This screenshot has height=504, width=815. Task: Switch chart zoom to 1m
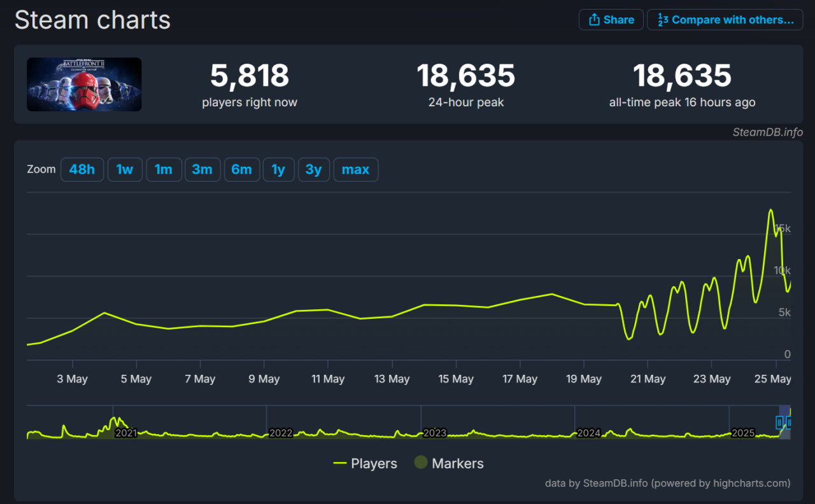(164, 170)
